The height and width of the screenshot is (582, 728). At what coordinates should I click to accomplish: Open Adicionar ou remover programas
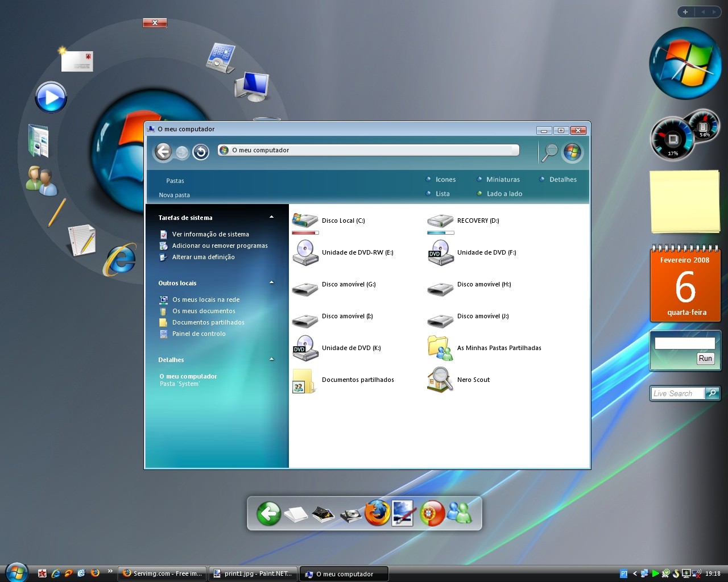coord(220,246)
